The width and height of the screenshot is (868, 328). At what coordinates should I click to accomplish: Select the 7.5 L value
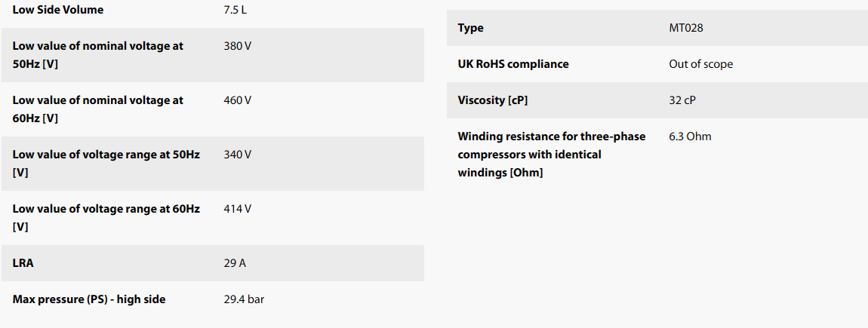235,10
